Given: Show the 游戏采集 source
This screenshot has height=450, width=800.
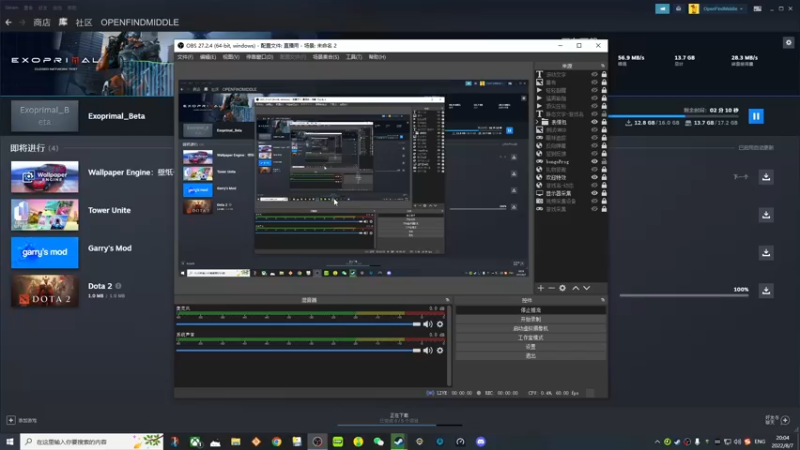Looking at the screenshot, I should (x=594, y=209).
